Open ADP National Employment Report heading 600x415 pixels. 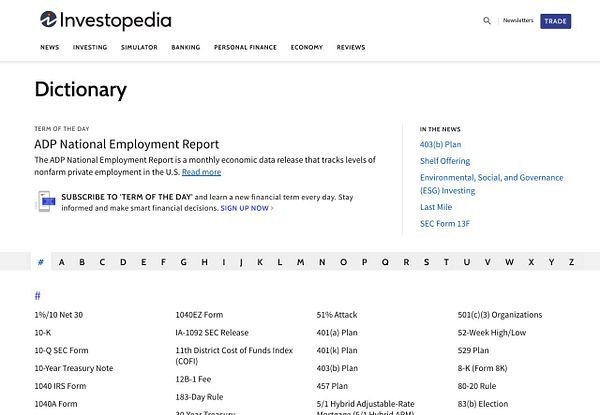tap(127, 144)
